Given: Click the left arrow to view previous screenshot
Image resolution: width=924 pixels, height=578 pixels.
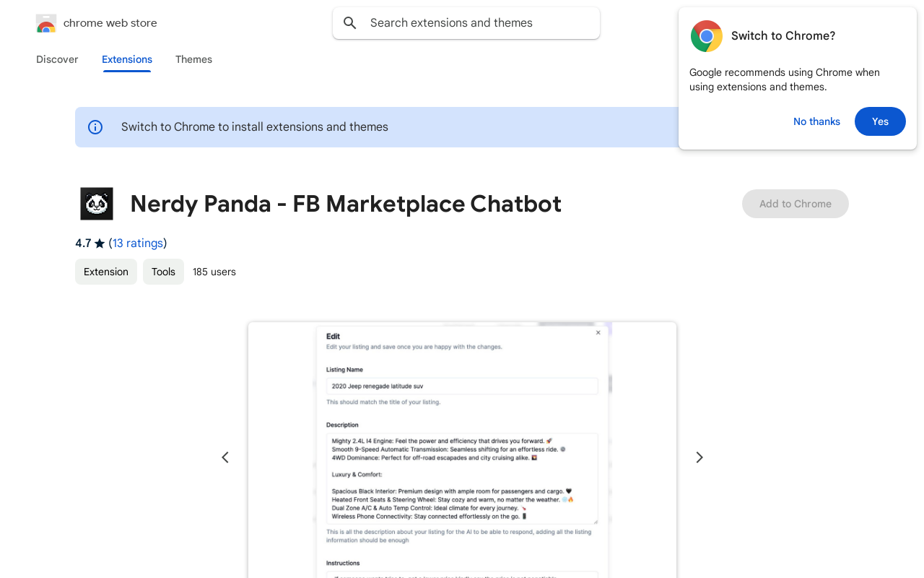Looking at the screenshot, I should pos(225,457).
